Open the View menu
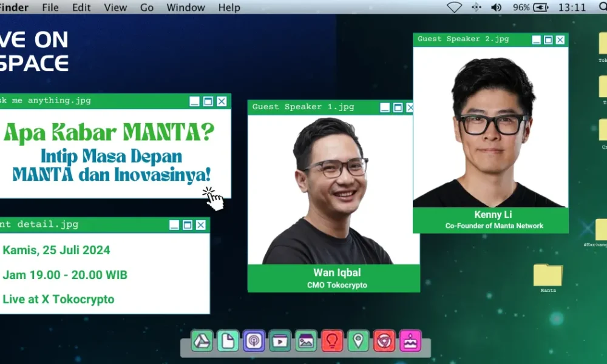 click(x=115, y=7)
